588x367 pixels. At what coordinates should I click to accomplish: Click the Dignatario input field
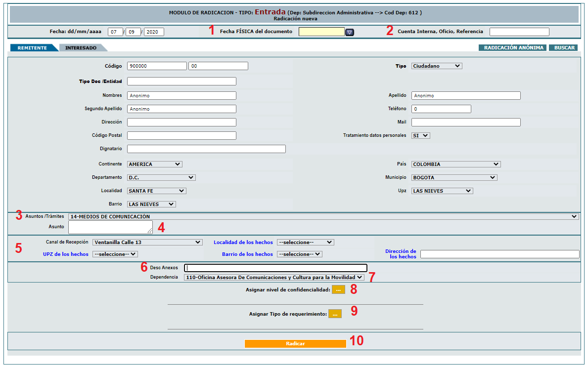[206, 149]
